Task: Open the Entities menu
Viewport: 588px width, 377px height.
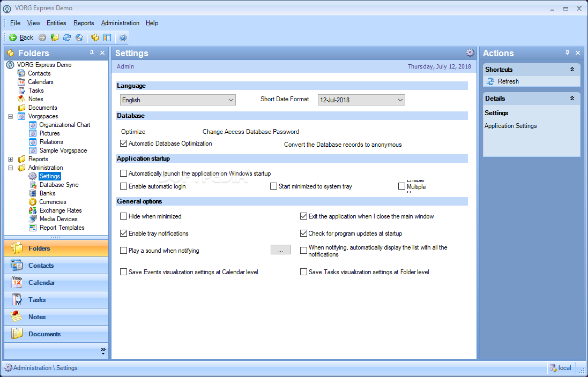Action: pos(56,23)
